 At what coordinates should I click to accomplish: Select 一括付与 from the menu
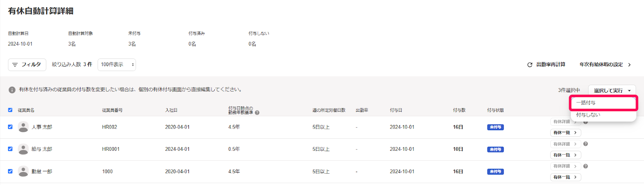click(x=603, y=103)
